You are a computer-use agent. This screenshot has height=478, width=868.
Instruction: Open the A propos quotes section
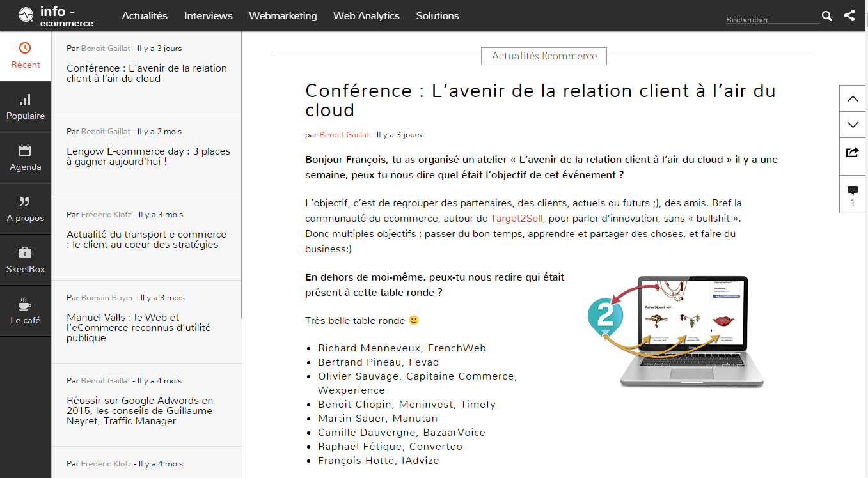[x=26, y=209]
